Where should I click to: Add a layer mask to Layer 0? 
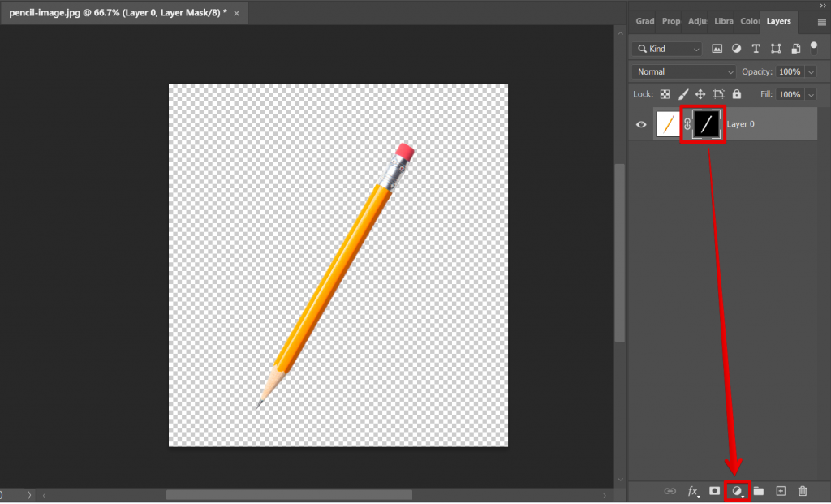pos(713,491)
